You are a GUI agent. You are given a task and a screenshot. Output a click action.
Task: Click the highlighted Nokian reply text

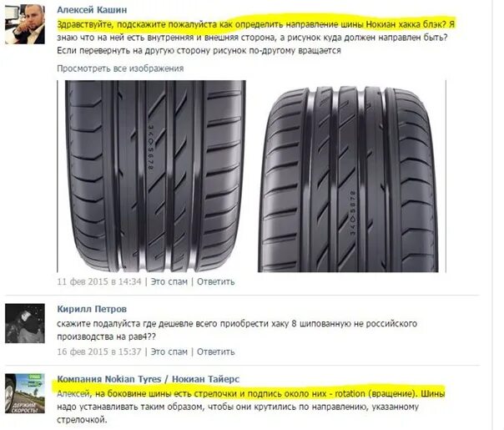pyautogui.click(x=251, y=393)
